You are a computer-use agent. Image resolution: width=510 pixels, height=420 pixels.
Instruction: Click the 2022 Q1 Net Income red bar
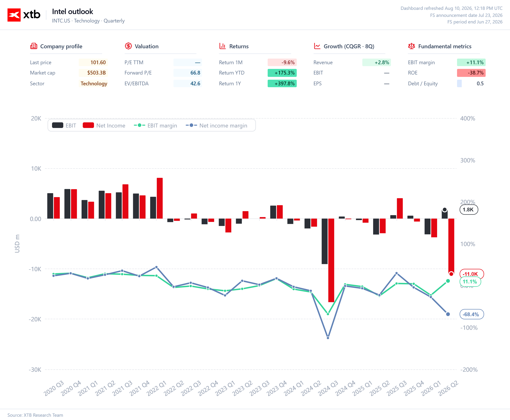click(x=160, y=198)
